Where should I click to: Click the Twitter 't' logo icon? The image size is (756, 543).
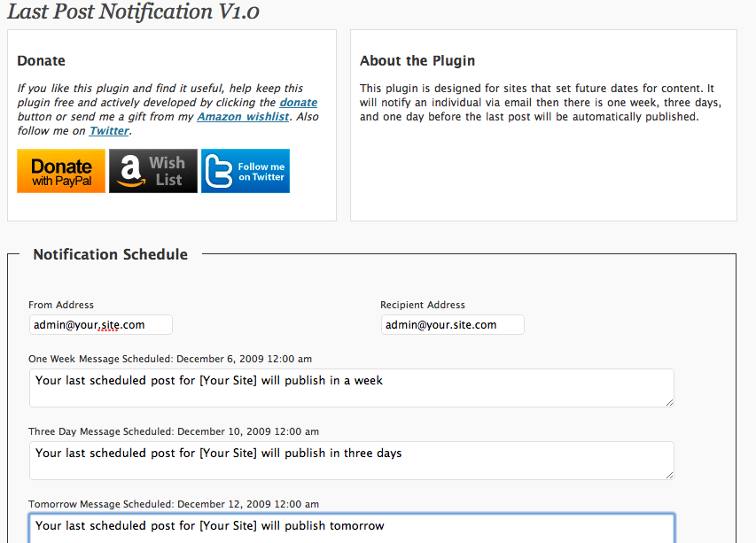(x=218, y=171)
